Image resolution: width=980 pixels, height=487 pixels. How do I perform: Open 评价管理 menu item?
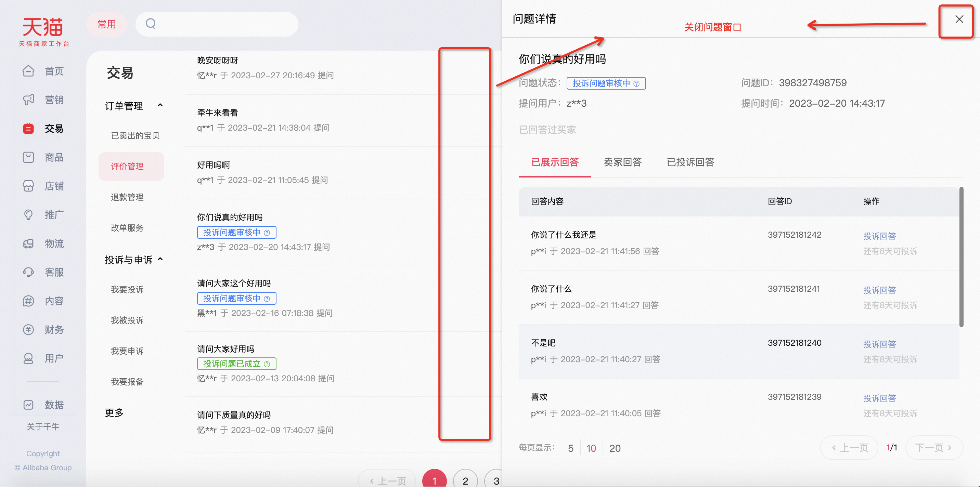tap(131, 167)
